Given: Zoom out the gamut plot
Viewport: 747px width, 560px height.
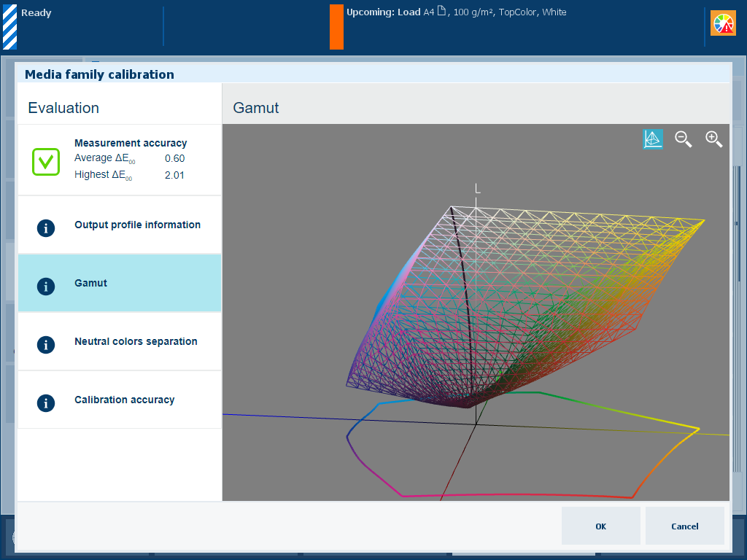Looking at the screenshot, I should (684, 139).
